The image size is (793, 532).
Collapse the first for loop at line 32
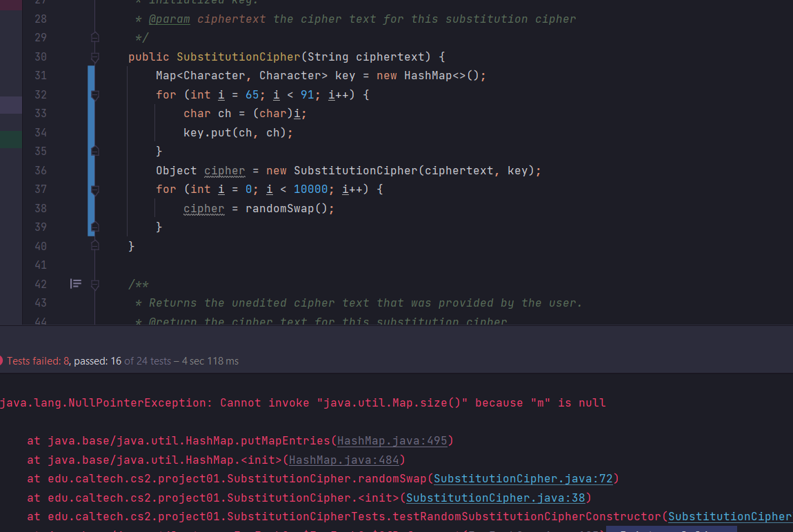[95, 94]
